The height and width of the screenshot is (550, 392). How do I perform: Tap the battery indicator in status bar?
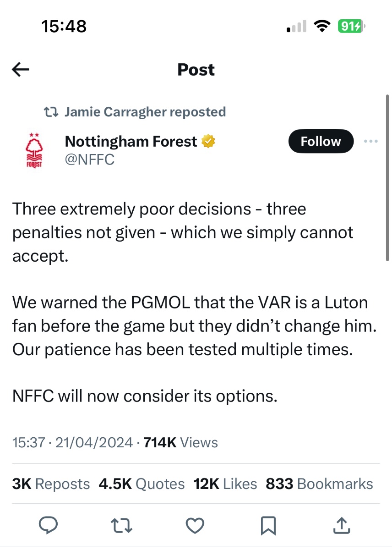click(351, 27)
